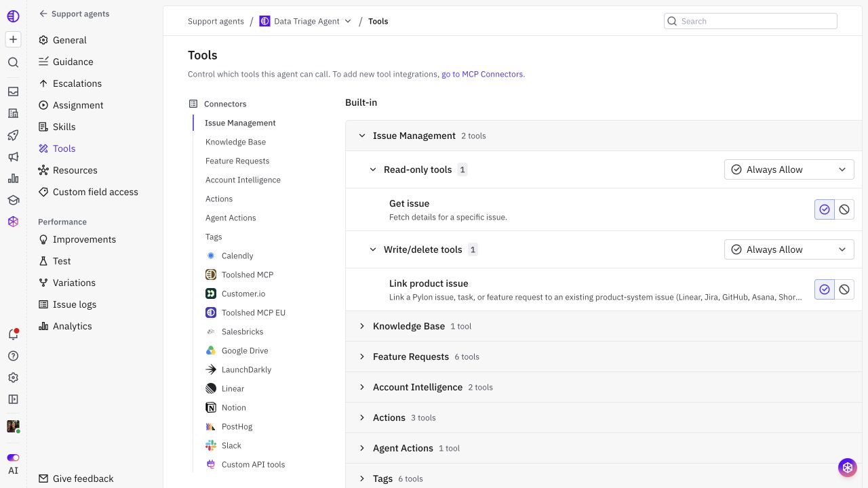Open Read-only tools Always Allow dropdown

point(789,169)
